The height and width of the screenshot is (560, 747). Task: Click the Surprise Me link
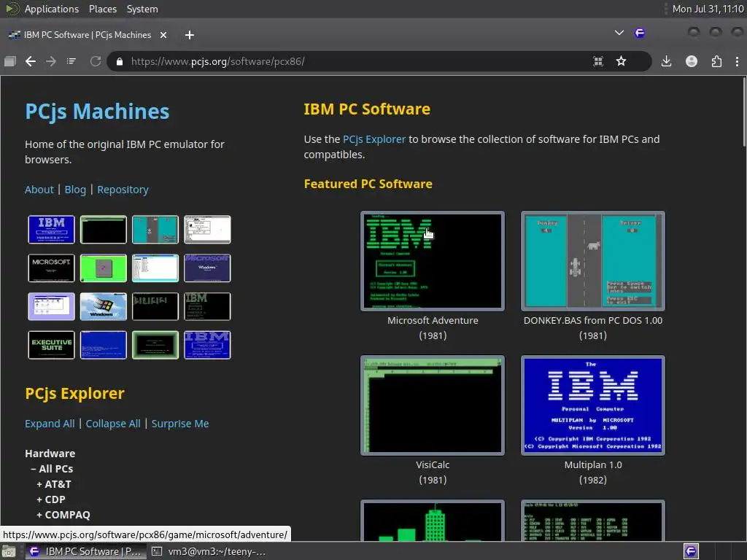(x=180, y=424)
